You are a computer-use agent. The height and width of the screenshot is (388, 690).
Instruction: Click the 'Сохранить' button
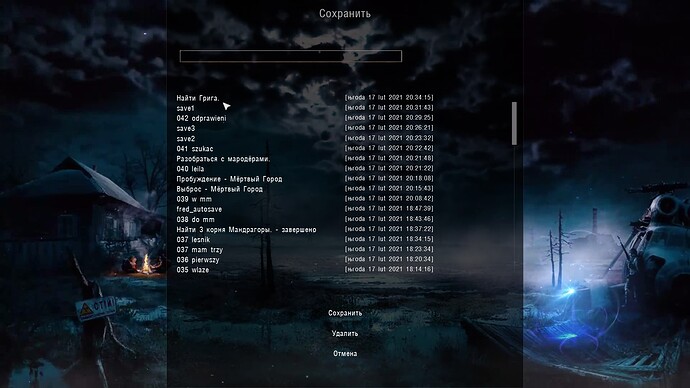345,313
